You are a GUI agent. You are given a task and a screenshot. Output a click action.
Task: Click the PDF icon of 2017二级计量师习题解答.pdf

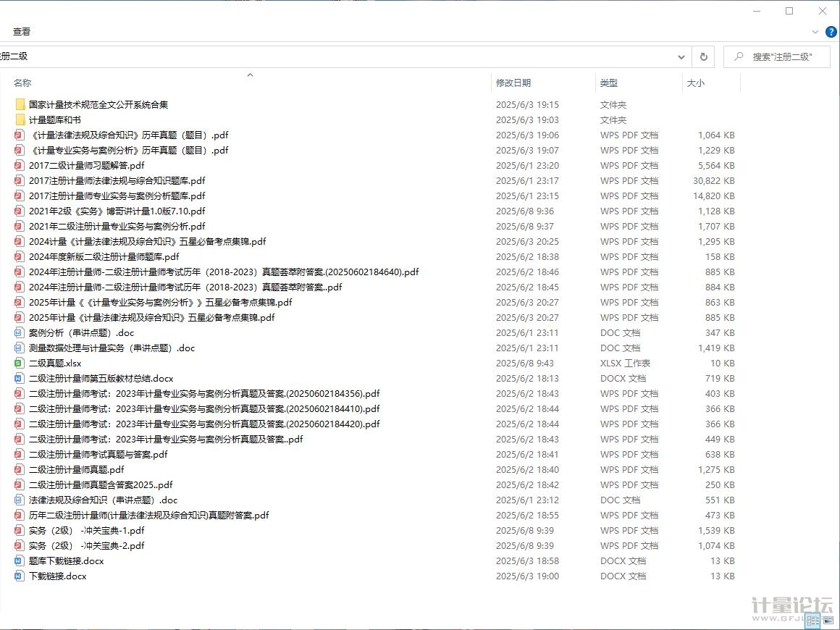(20, 165)
